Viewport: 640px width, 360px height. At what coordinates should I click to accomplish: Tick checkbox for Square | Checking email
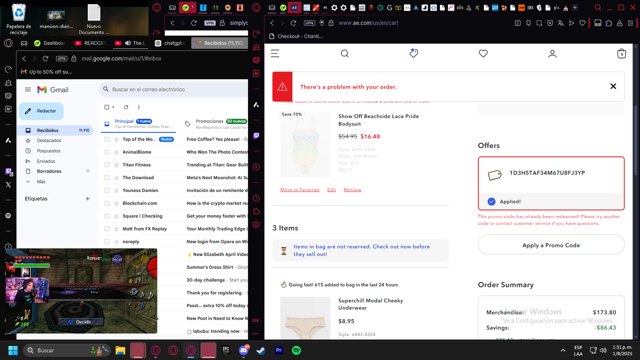107,216
